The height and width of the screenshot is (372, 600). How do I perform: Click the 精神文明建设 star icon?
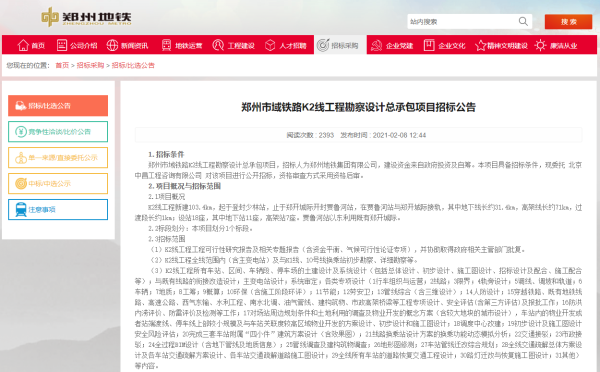point(480,46)
